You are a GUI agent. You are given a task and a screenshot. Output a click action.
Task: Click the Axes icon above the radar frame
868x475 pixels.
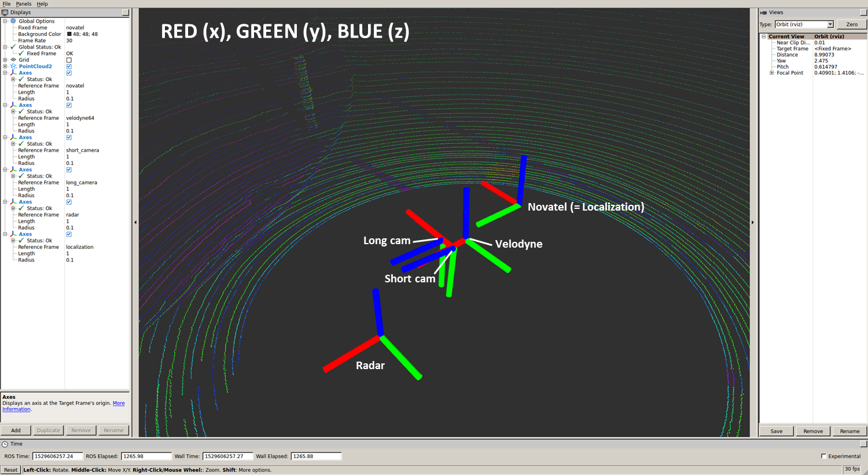click(x=13, y=202)
